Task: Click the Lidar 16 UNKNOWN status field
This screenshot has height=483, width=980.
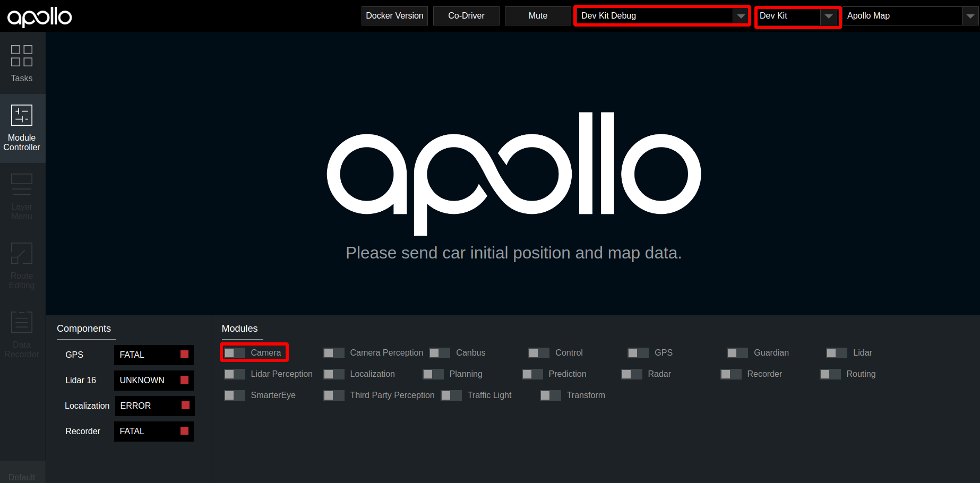Action: 153,380
